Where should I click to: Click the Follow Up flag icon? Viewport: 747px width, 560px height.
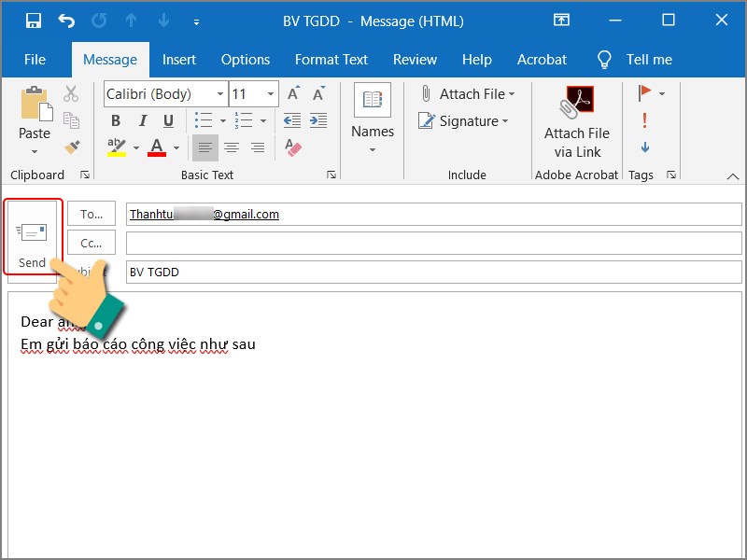click(x=645, y=92)
